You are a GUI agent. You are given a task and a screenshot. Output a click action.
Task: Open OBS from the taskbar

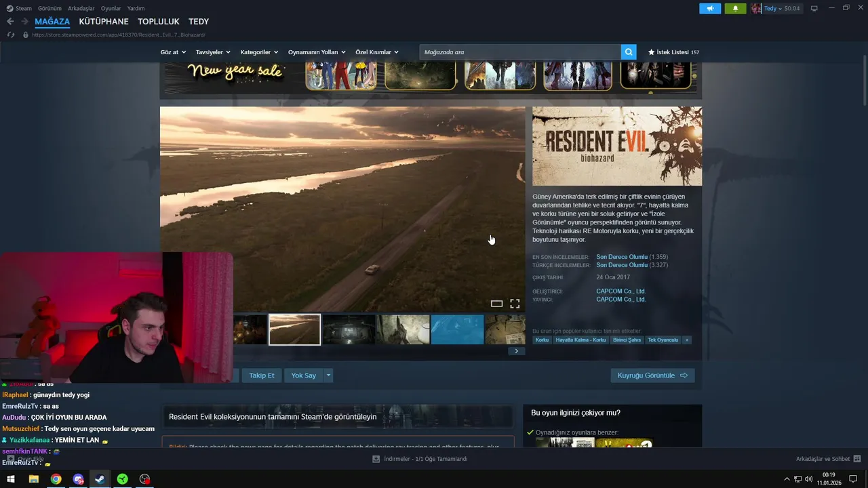[144, 479]
